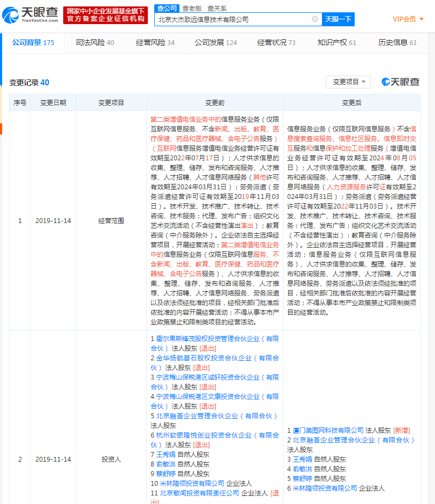Click the red 官方备案企业征信机构 banner
This screenshot has width=435, height=504.
(x=106, y=15)
